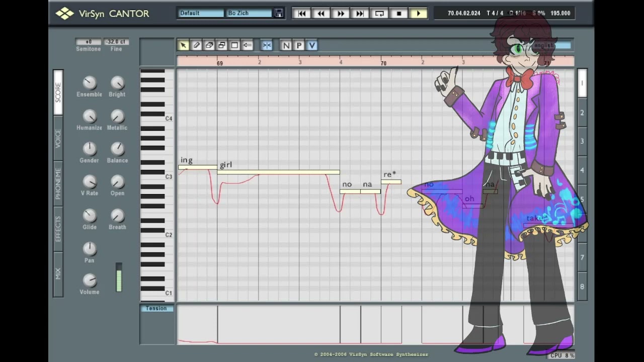The width and height of the screenshot is (644, 362).
Task: Click the Balance knob
Action: tap(117, 149)
